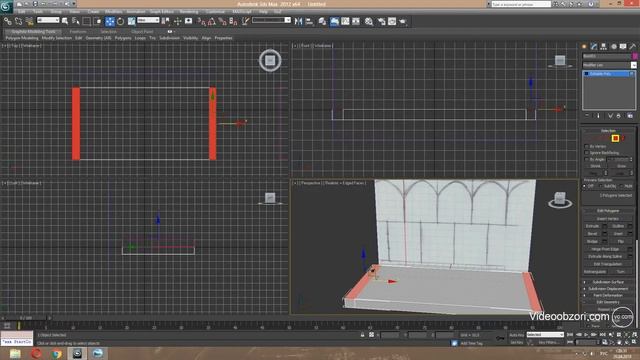The image size is (640, 360).
Task: Click the Render Production teapot icon
Action: tap(403, 21)
